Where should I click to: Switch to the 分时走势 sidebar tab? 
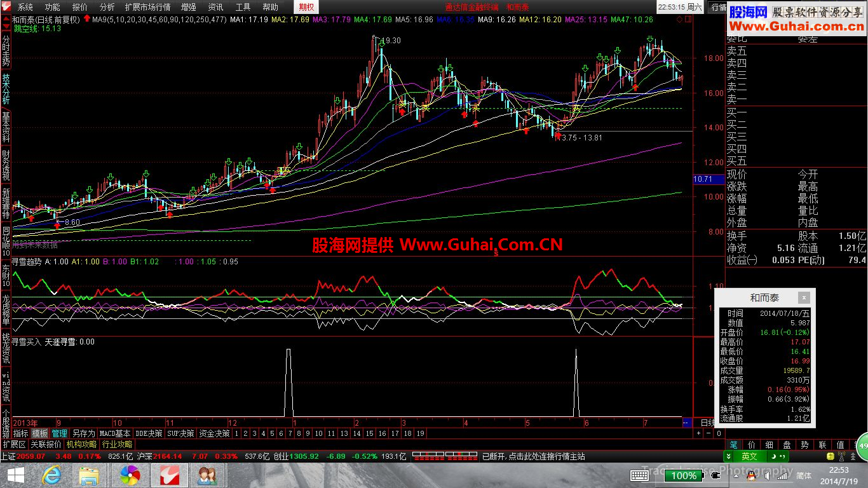pos(6,50)
